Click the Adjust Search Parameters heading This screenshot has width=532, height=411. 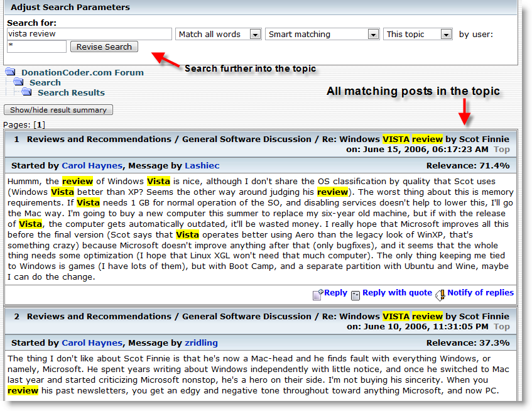pyautogui.click(x=70, y=7)
